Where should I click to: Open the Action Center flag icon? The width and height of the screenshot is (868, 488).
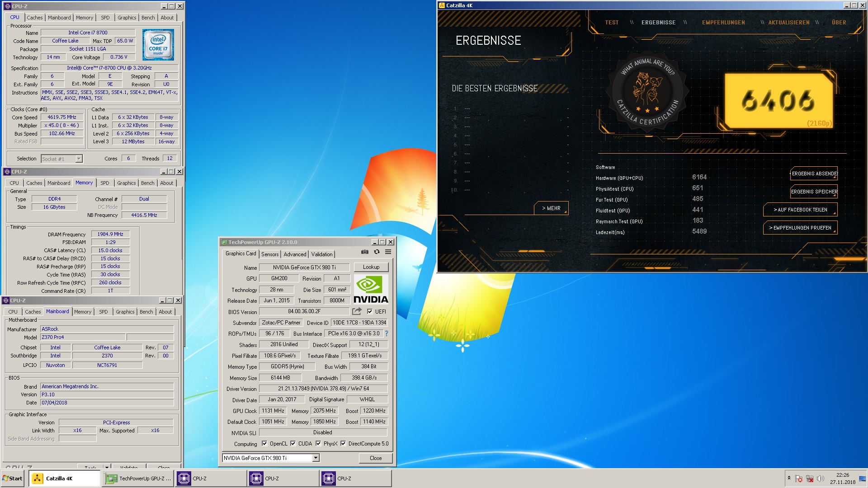799,479
